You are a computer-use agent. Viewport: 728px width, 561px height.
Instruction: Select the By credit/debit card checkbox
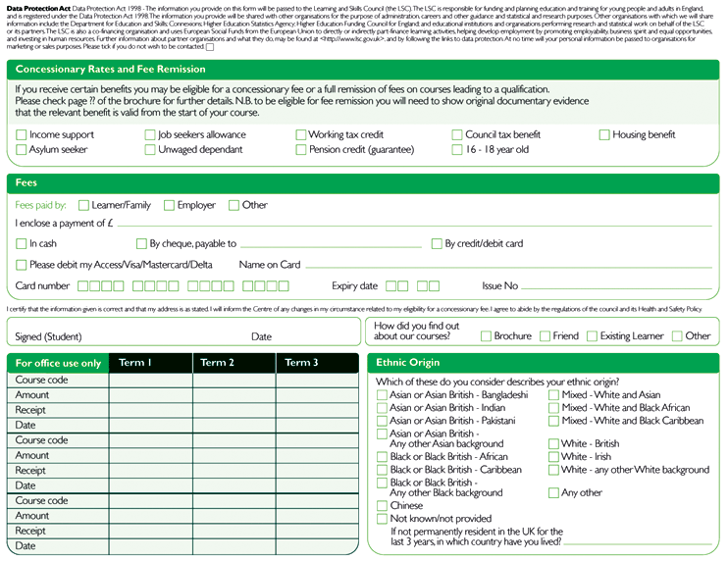point(437,243)
